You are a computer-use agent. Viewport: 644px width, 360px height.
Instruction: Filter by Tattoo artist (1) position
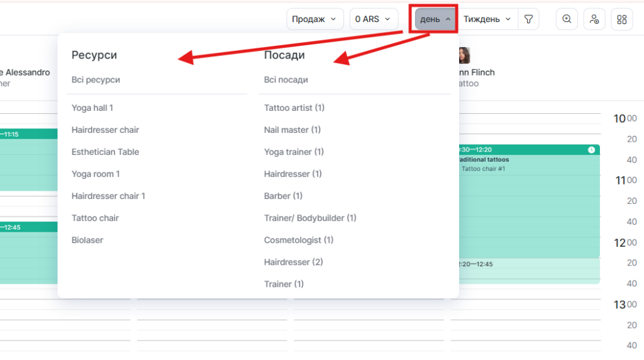click(294, 108)
